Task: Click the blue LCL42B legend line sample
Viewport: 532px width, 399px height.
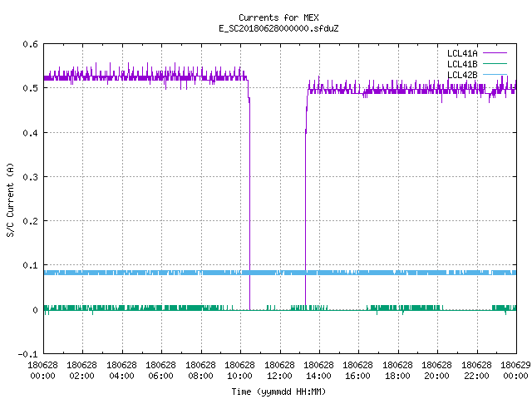Action: point(495,74)
